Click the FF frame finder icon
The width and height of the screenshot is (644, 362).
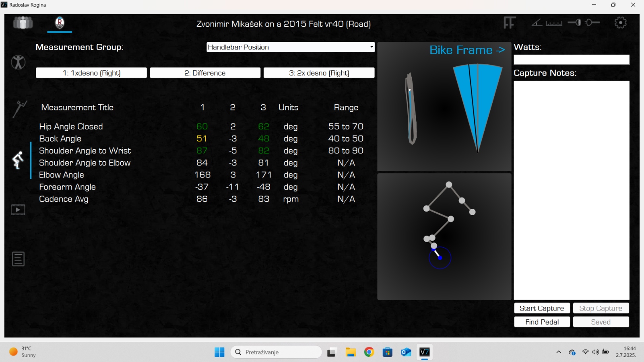click(x=510, y=23)
